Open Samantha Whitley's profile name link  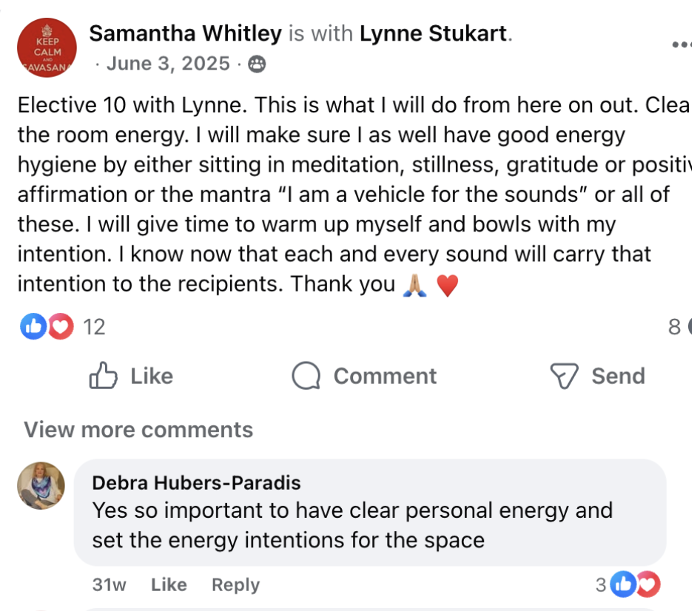coord(185,33)
